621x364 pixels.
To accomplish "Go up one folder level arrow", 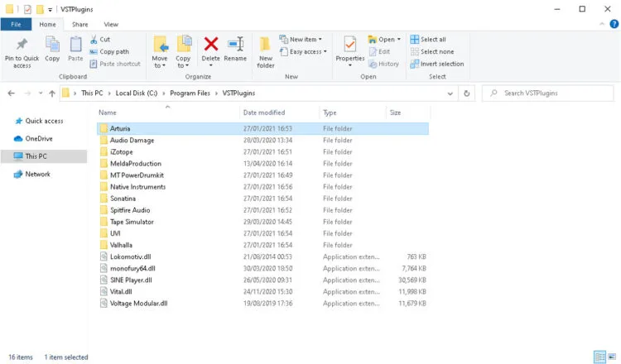I will (x=52, y=93).
